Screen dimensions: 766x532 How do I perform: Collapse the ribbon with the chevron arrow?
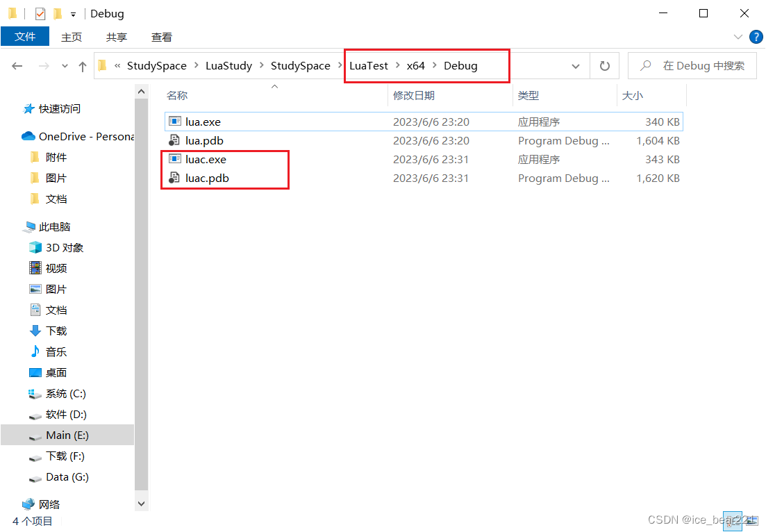pyautogui.click(x=738, y=37)
